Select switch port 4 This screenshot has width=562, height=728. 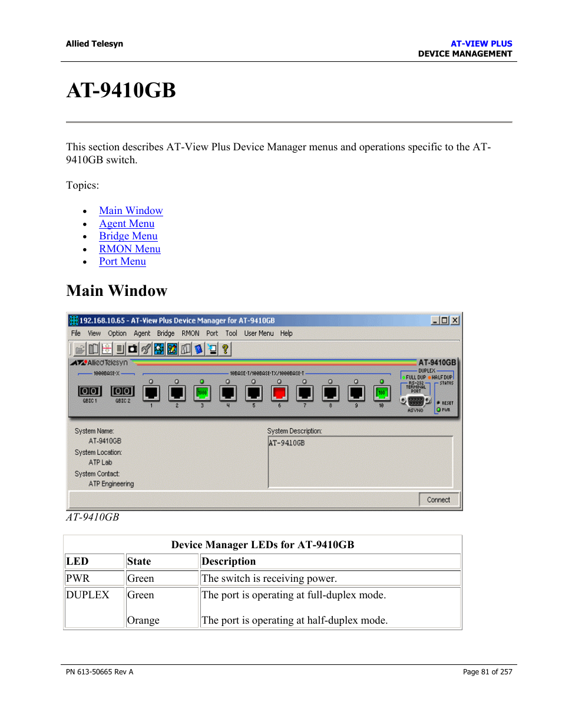(228, 393)
